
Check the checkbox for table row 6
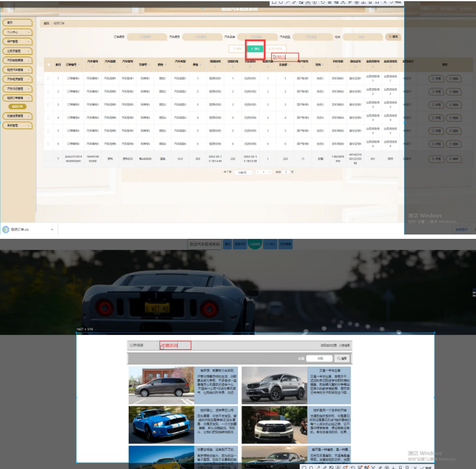coord(48,144)
